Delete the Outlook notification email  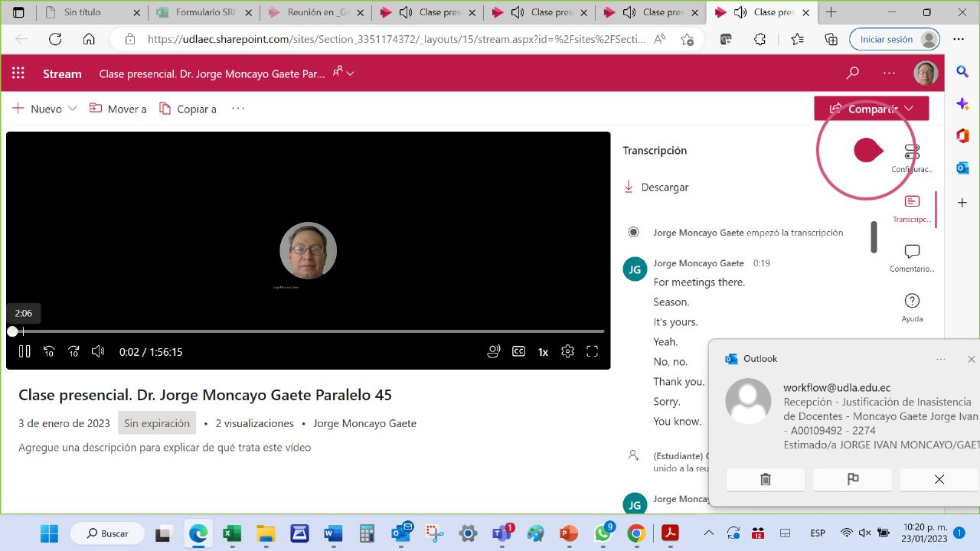point(765,480)
